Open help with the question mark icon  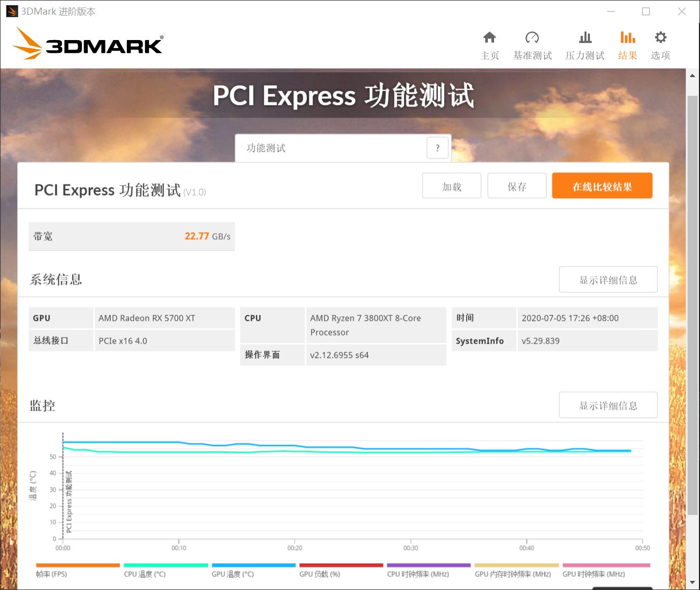(x=437, y=147)
